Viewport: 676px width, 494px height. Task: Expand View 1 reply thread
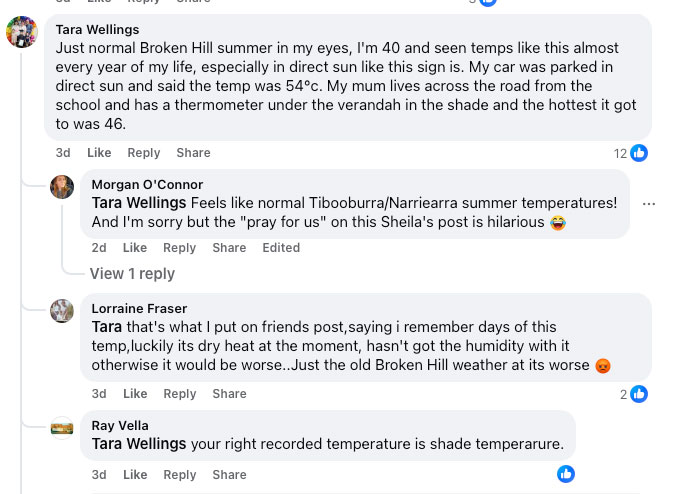pyautogui.click(x=132, y=274)
